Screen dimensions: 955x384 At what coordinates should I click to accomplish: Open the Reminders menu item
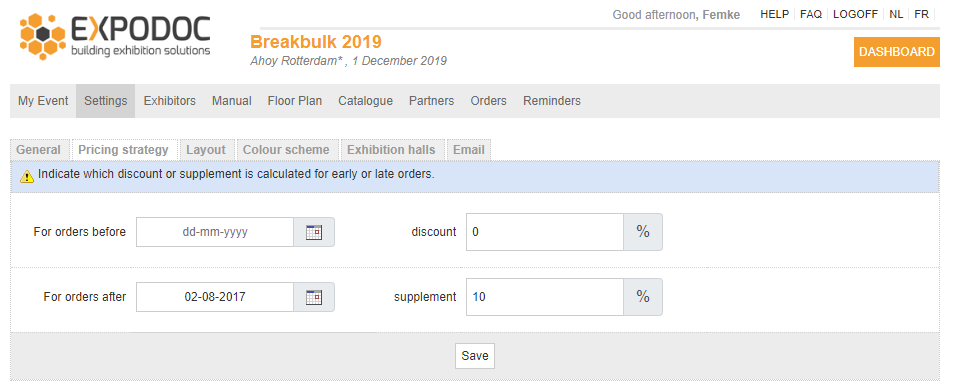tap(552, 101)
